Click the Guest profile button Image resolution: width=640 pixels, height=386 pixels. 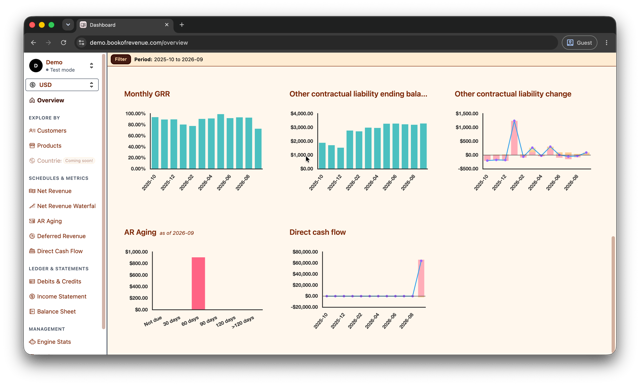pos(580,42)
